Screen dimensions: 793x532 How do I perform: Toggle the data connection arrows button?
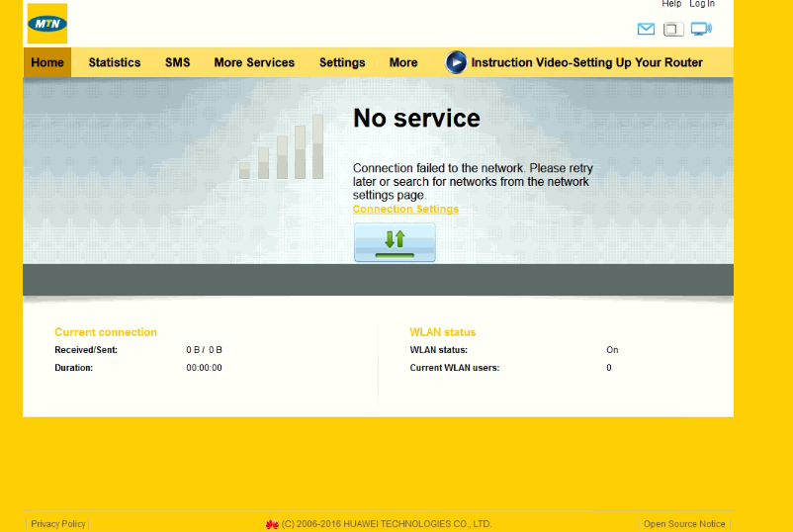[395, 242]
